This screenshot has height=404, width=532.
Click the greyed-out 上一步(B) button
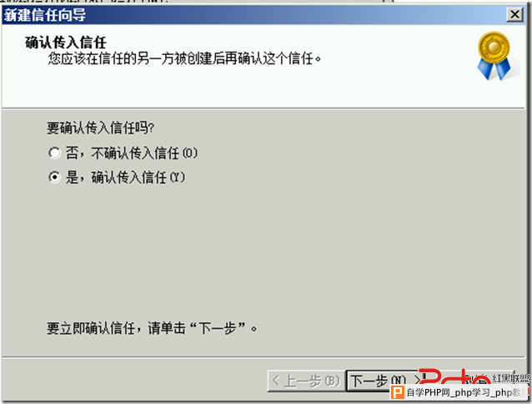(307, 381)
